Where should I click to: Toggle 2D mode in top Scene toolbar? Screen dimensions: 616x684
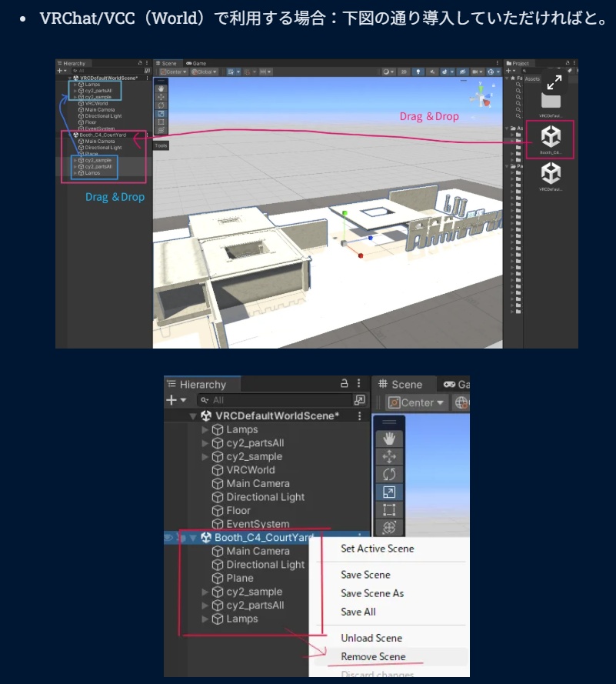coord(404,72)
